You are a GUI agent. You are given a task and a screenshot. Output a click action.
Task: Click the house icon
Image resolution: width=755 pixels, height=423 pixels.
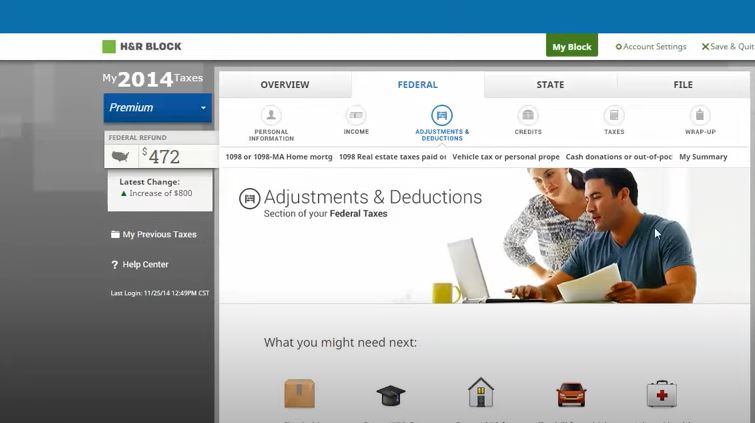[x=481, y=392]
